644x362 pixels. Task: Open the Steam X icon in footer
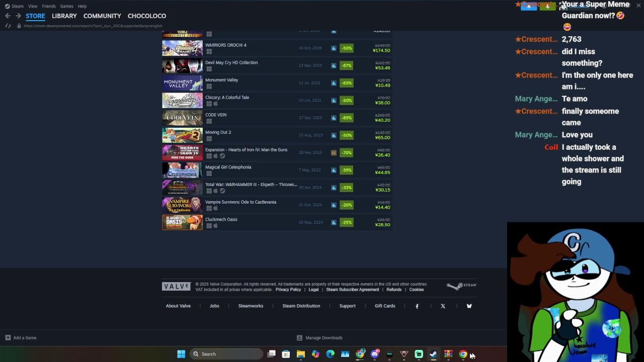(443, 306)
